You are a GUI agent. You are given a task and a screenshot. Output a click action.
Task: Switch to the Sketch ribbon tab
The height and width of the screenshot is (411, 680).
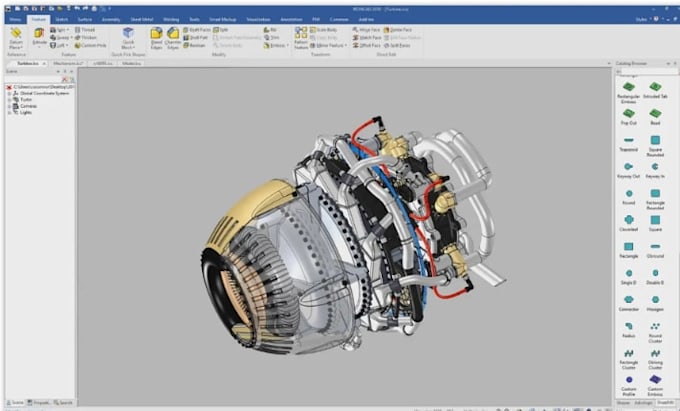point(61,20)
